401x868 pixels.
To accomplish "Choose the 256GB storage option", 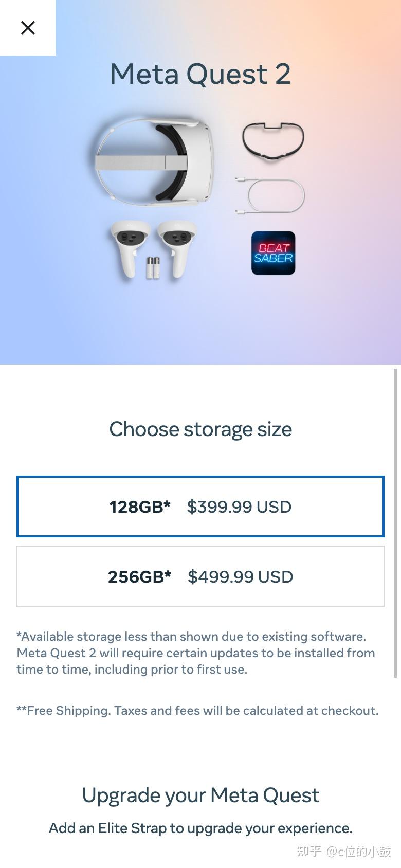I will pos(200,576).
